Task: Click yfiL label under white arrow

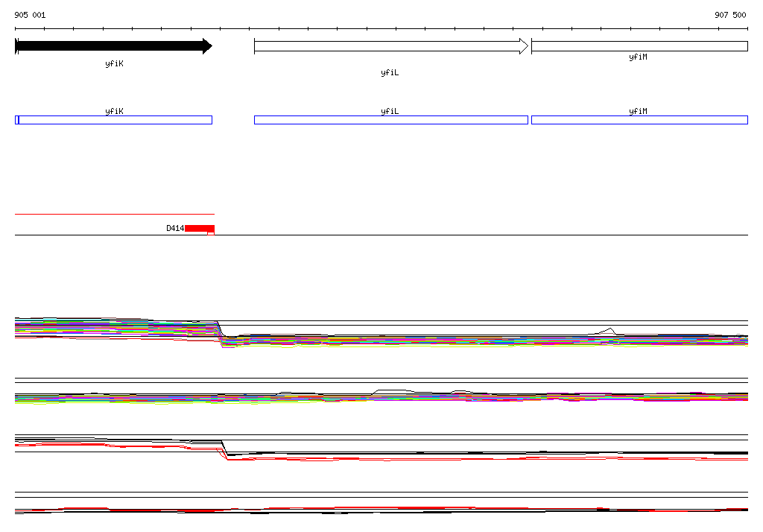Action: [390, 72]
